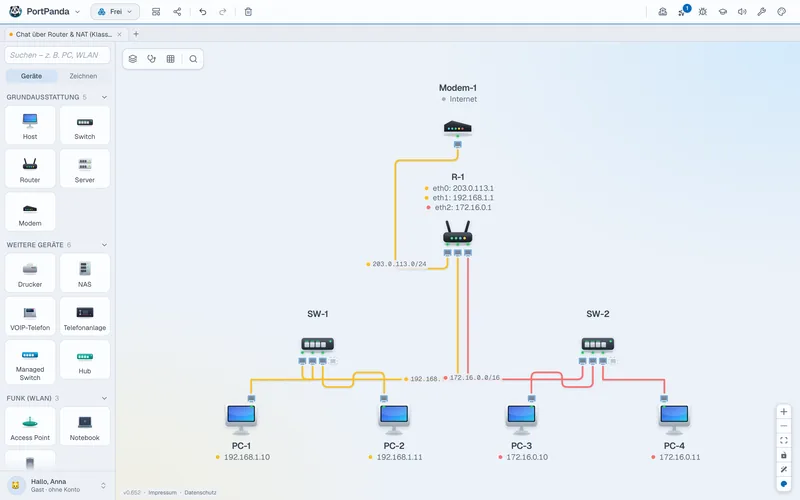Screen dimensions: 800x500
Task: Pick the Router device from the palette
Action: pyautogui.click(x=30, y=169)
